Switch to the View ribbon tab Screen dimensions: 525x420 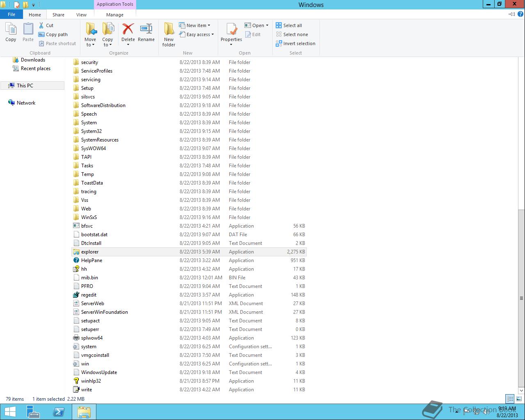pos(81,14)
